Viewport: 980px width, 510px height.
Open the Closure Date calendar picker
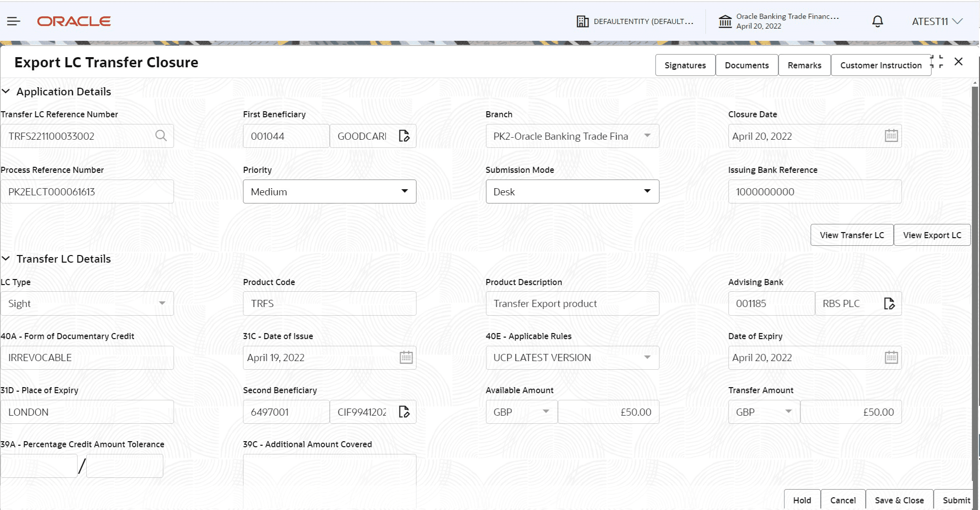pyautogui.click(x=891, y=135)
